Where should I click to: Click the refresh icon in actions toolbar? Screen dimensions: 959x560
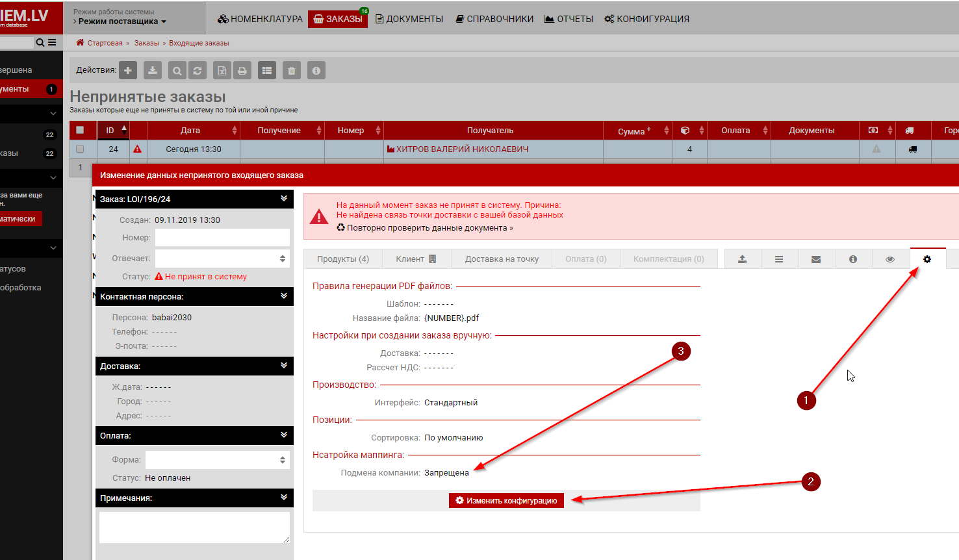[x=198, y=71]
